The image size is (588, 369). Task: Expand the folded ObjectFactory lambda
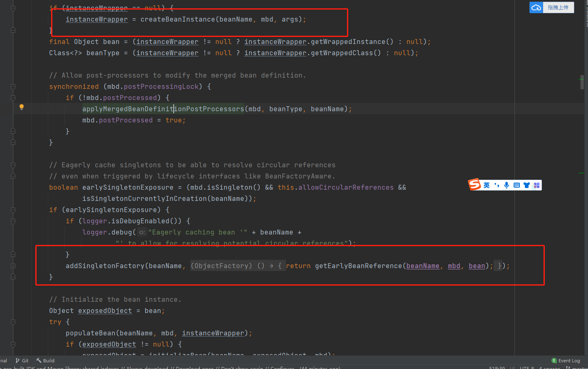point(13,266)
